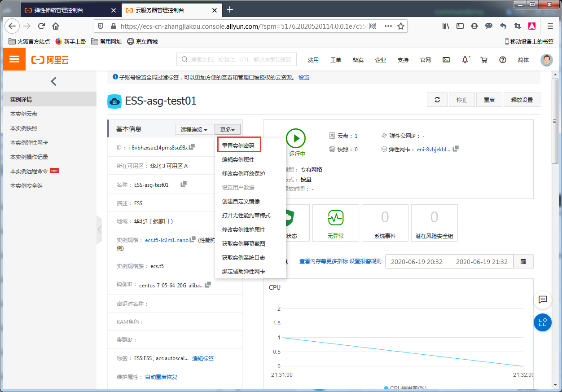
Task: Copy the instance ID with copy icon
Action: 192,147
